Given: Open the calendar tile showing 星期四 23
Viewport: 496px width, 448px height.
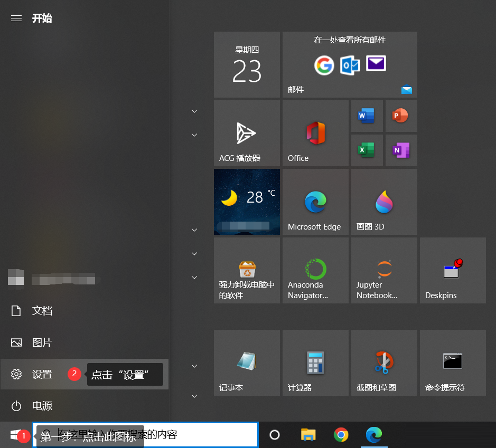Looking at the screenshot, I should click(247, 65).
